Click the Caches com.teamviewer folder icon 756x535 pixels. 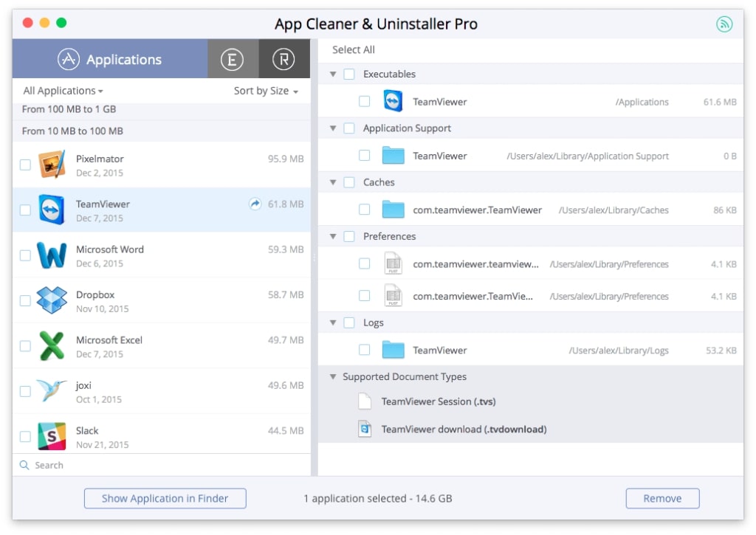coord(393,210)
